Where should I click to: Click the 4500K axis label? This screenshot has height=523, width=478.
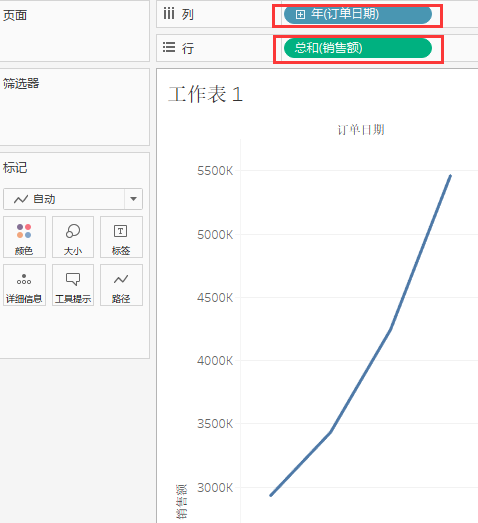pos(215,298)
